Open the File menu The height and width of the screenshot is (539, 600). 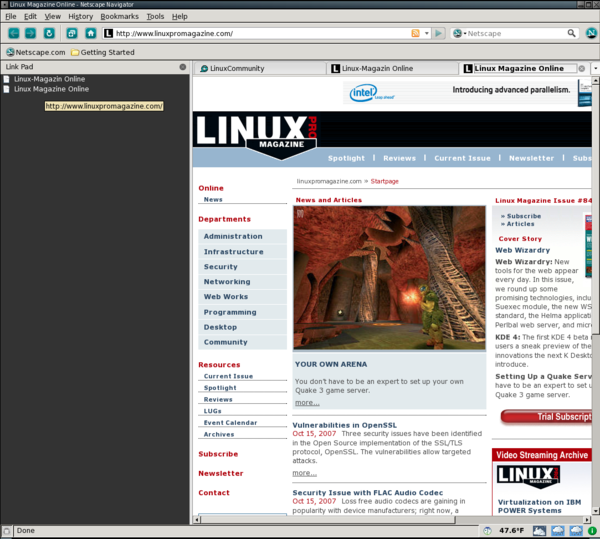click(x=11, y=16)
